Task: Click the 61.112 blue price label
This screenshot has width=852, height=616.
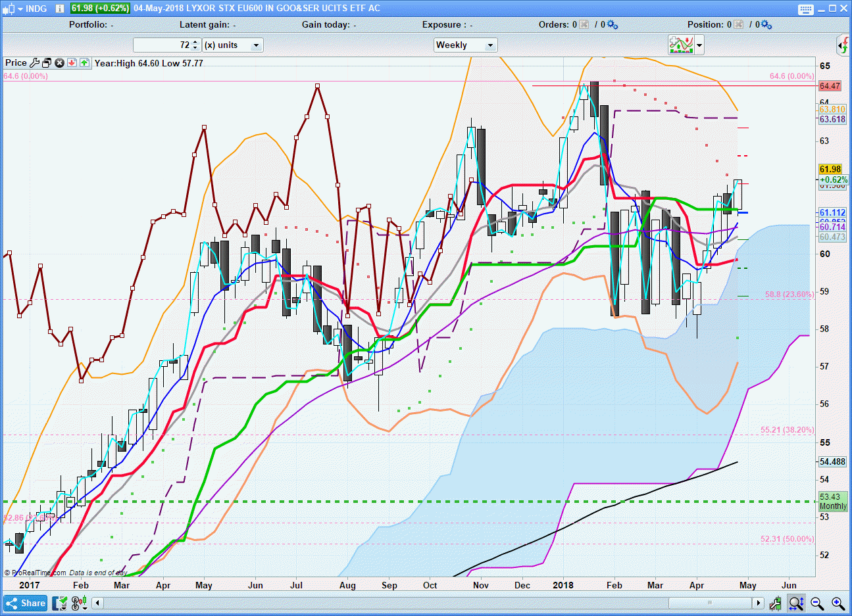Action: coord(832,213)
